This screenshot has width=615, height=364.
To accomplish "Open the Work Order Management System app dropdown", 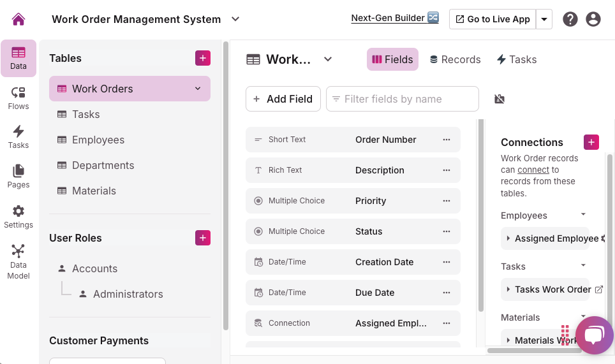I will (235, 19).
